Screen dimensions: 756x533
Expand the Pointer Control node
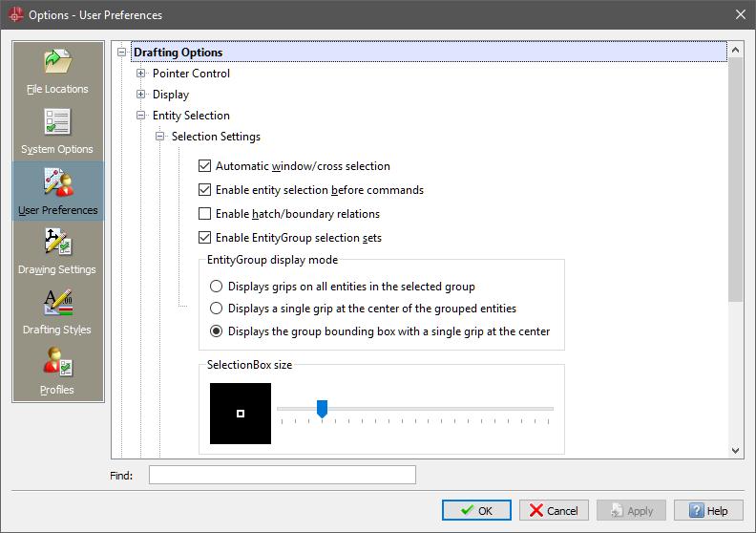tap(140, 74)
